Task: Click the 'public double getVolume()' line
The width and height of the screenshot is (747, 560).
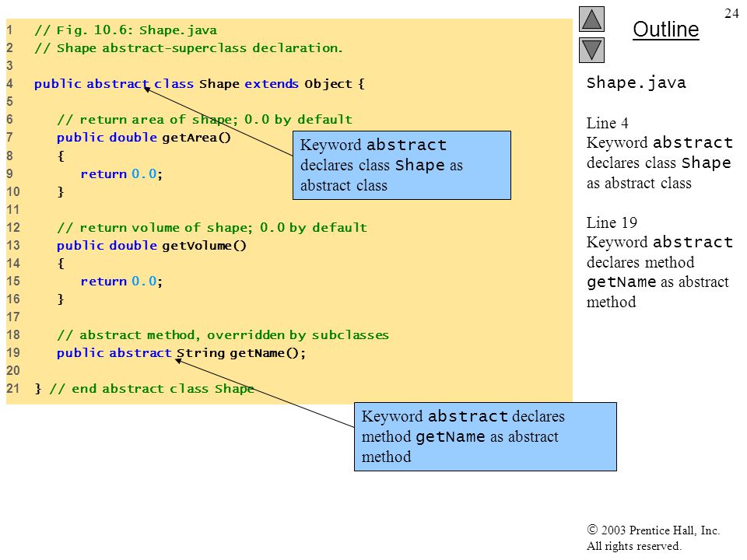Action: [152, 246]
